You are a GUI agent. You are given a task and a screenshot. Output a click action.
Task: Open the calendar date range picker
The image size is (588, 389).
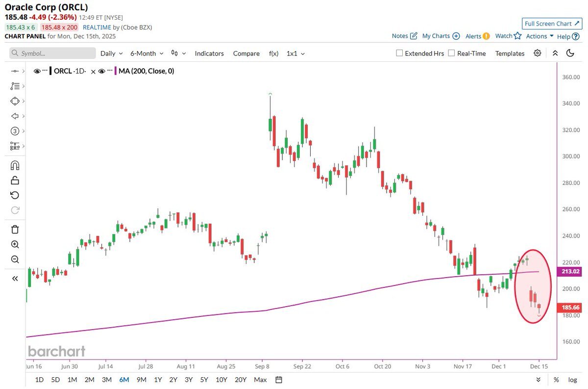coord(279,380)
